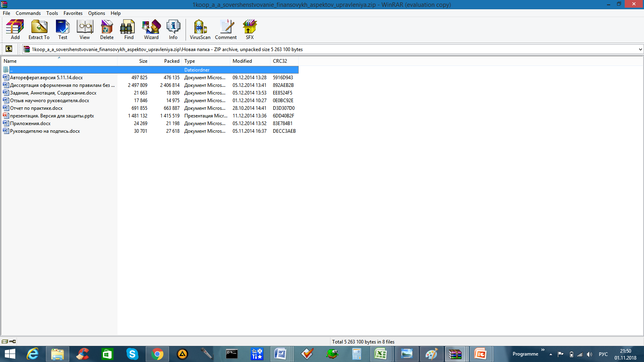Image resolution: width=644 pixels, height=362 pixels.
Task: Open the Tools menu
Action: coord(52,13)
